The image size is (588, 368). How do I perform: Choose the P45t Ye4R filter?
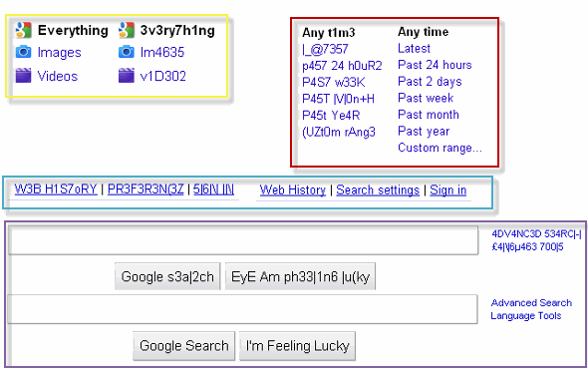[x=331, y=115]
